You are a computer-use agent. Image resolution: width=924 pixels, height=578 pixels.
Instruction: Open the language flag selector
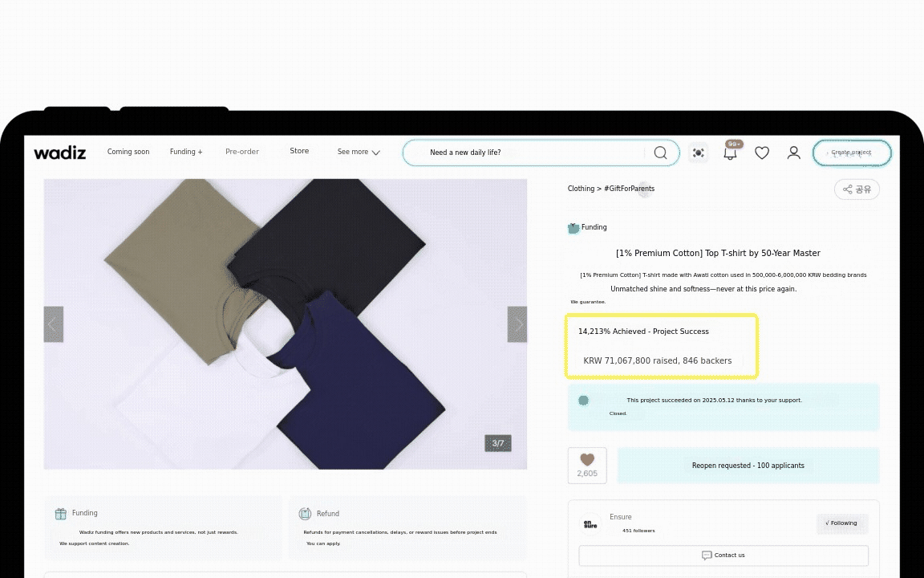(x=699, y=153)
